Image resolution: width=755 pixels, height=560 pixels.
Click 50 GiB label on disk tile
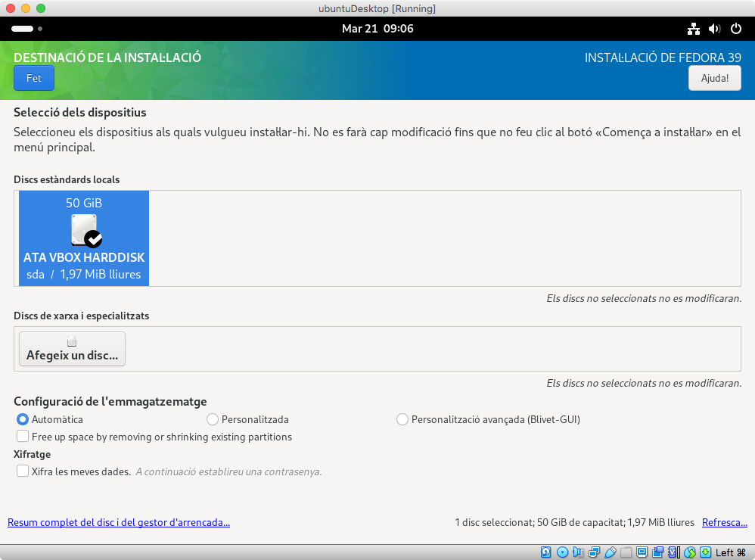[x=84, y=204]
